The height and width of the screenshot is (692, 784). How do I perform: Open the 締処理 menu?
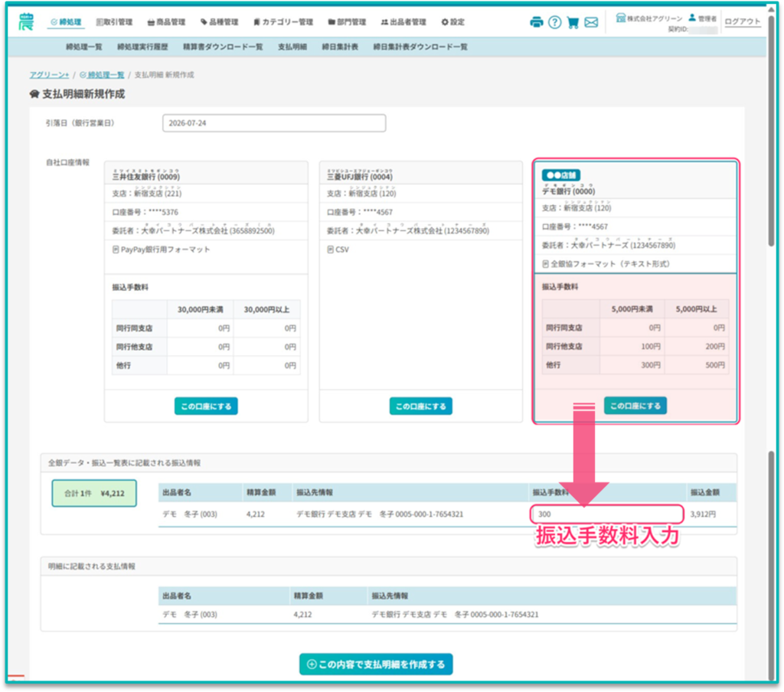coord(66,22)
